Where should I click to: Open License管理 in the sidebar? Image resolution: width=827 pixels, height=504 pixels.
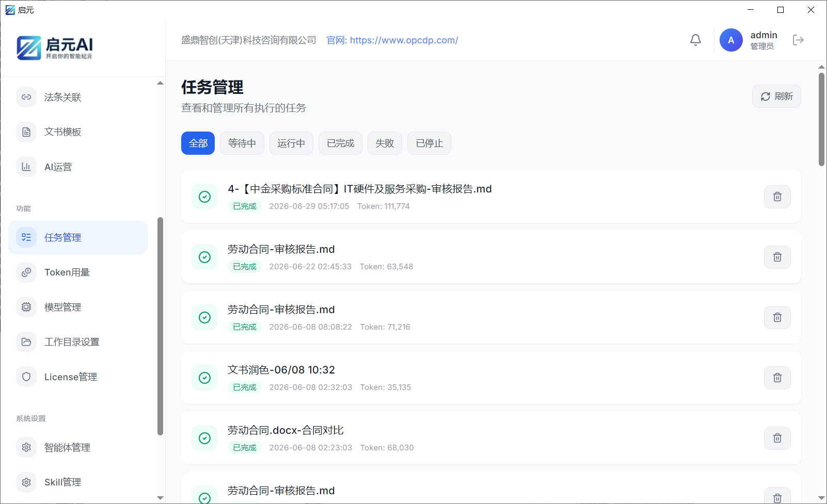[x=78, y=377]
